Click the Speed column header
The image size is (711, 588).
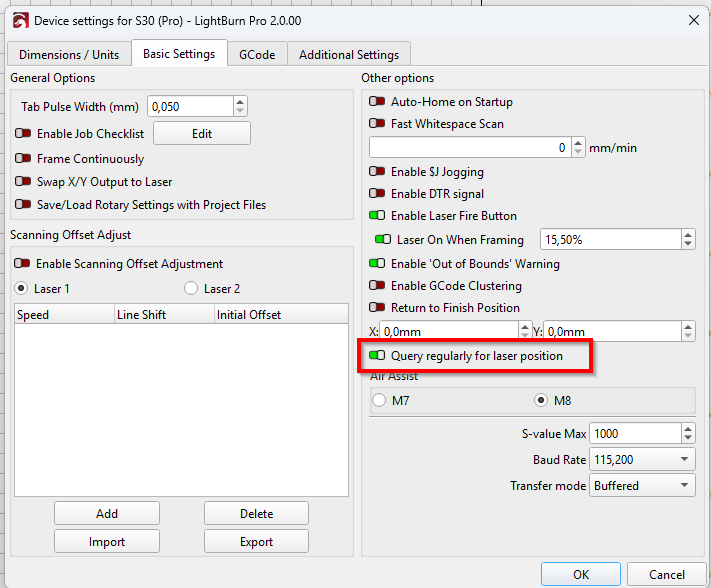[x=64, y=314]
